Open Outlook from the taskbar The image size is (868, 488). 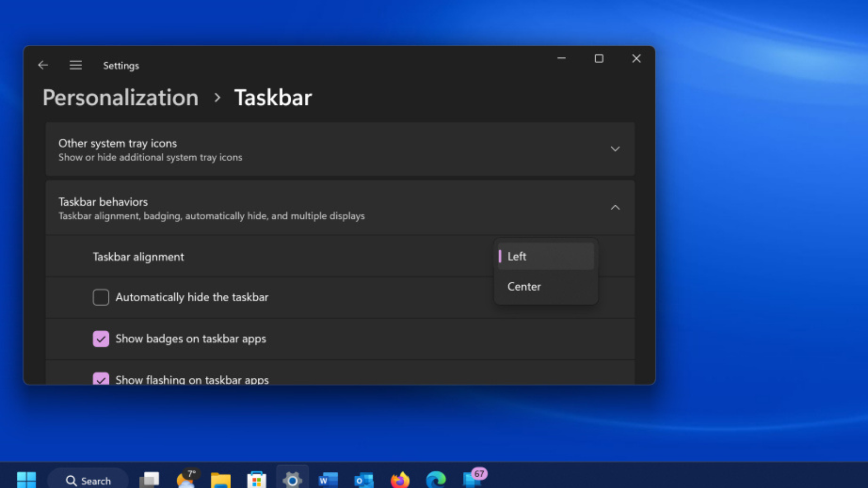[x=364, y=480]
